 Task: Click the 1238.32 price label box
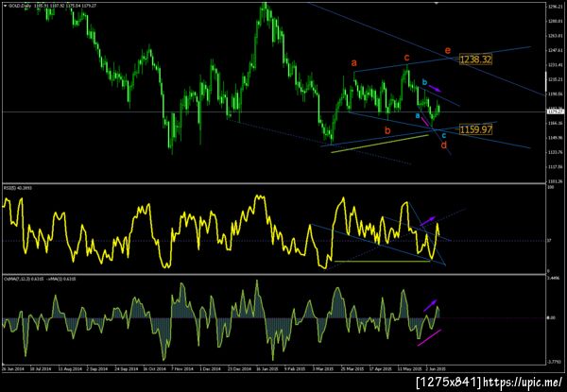pos(475,60)
